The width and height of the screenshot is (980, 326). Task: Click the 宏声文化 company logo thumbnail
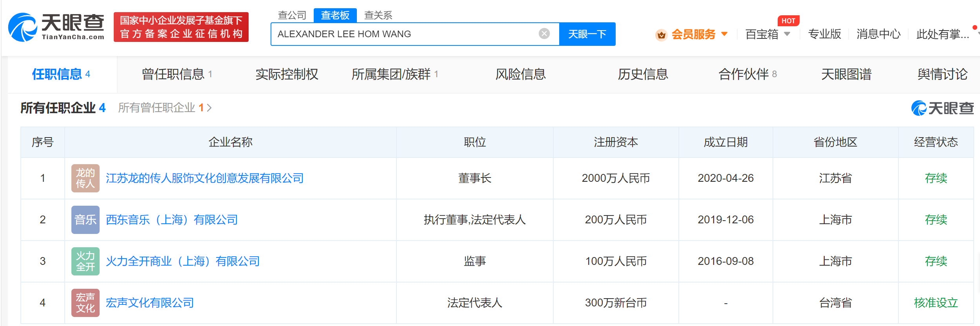[x=85, y=303]
